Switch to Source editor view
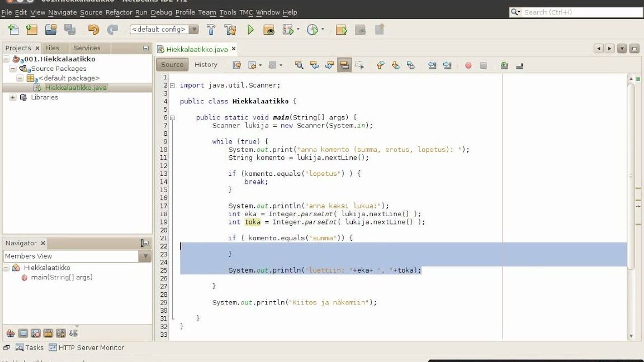Screen dimensions: 644x362 [172, 64]
